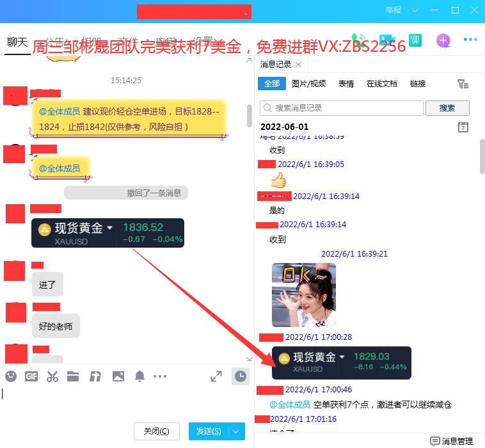Open the emoji picker in chat toolbar
The height and width of the screenshot is (448, 485).
pyautogui.click(x=11, y=376)
